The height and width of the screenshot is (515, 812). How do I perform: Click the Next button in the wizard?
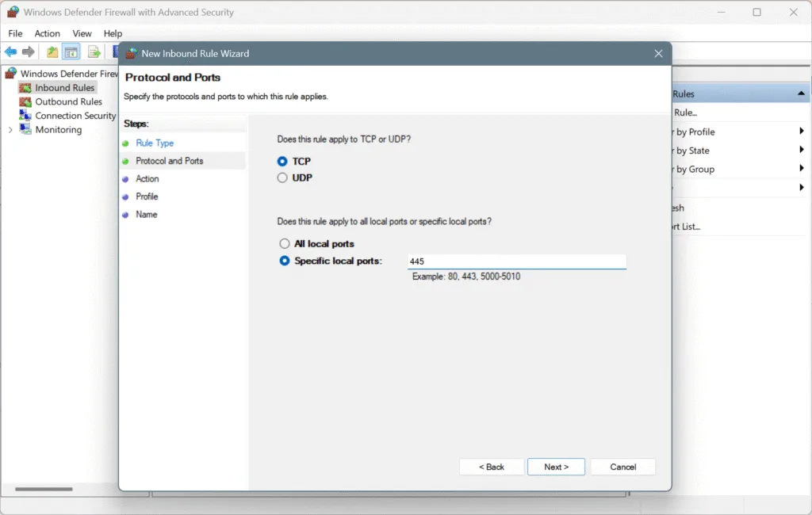tap(556, 466)
